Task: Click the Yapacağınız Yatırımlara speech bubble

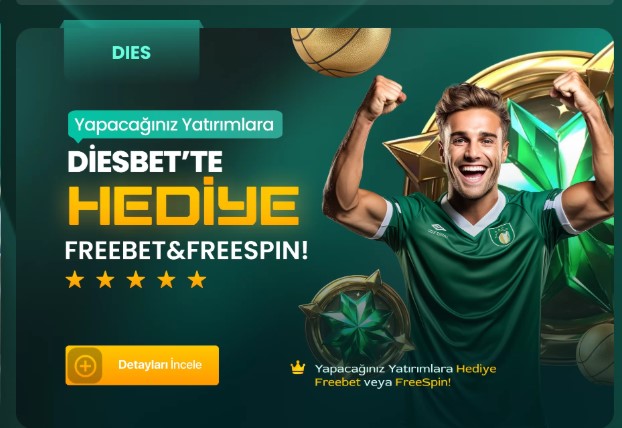Action: (x=175, y=125)
